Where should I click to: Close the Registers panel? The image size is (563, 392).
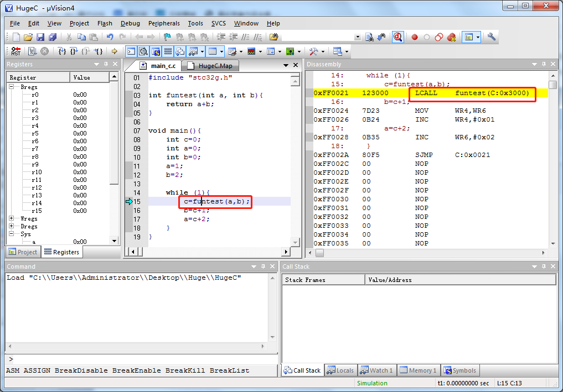[x=115, y=64]
